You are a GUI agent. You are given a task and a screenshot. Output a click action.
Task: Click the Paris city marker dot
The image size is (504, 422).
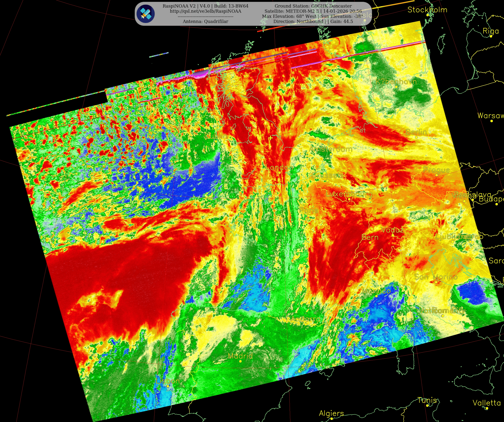[x=308, y=216]
